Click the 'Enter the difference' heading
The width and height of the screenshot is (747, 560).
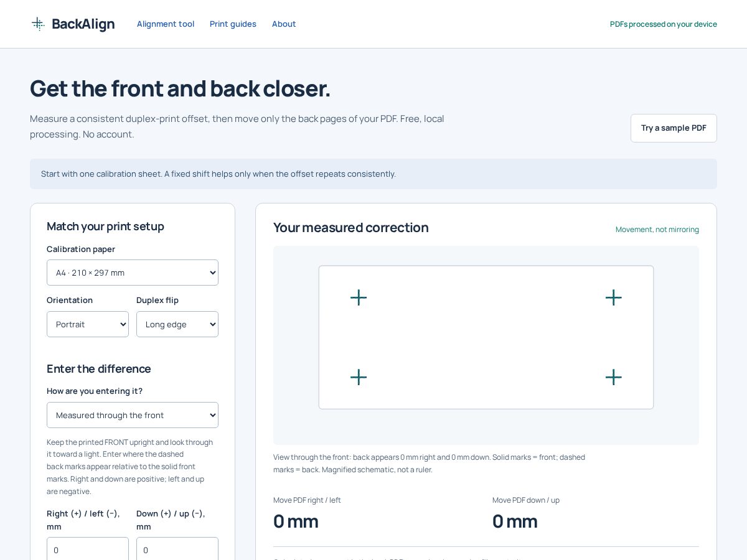[x=99, y=368]
